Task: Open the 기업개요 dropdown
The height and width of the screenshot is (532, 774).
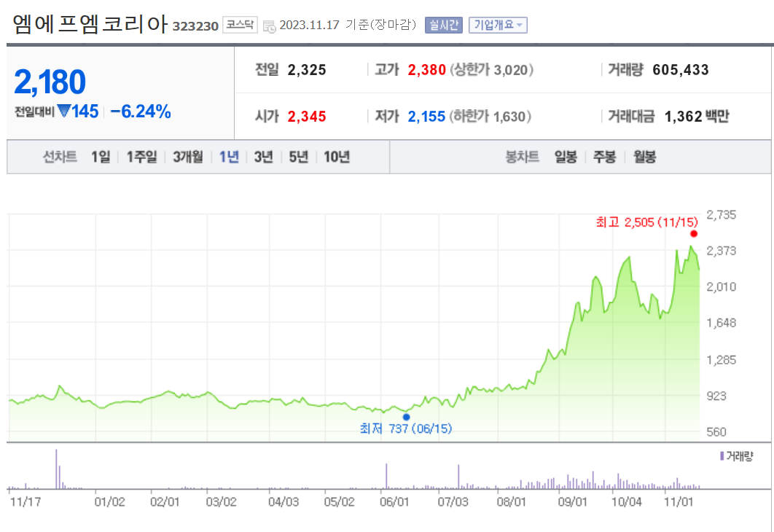Action: pyautogui.click(x=498, y=26)
